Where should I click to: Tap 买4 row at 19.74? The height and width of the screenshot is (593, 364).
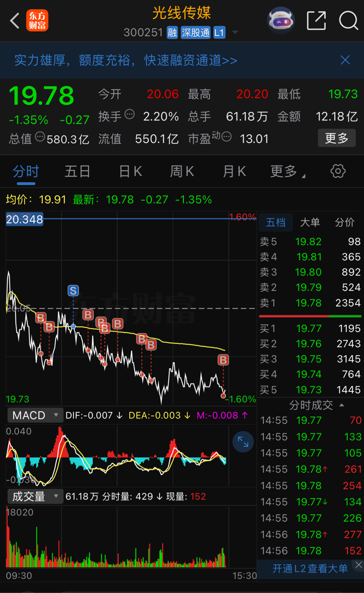pos(310,374)
